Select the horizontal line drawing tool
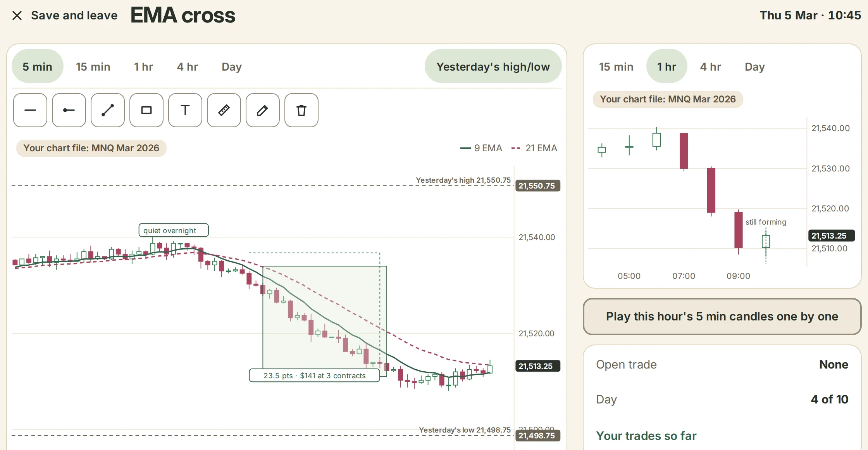Viewport: 868px width, 450px height. coord(30,110)
